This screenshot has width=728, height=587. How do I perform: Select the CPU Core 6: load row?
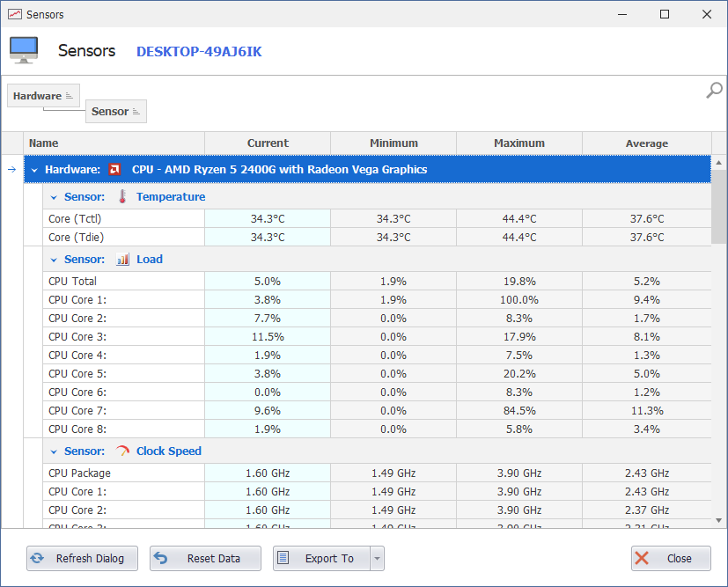pos(377,393)
